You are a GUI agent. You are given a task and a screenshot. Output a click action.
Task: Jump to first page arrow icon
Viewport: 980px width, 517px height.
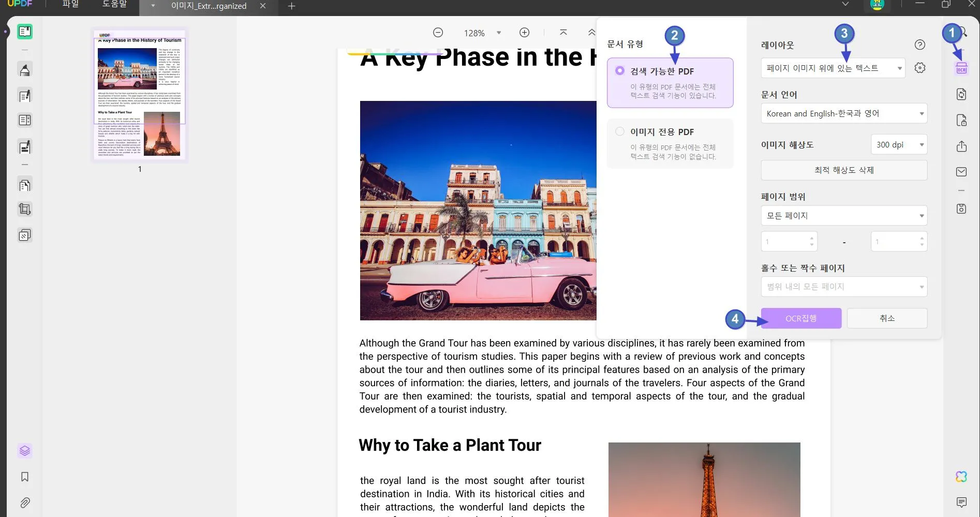563,33
